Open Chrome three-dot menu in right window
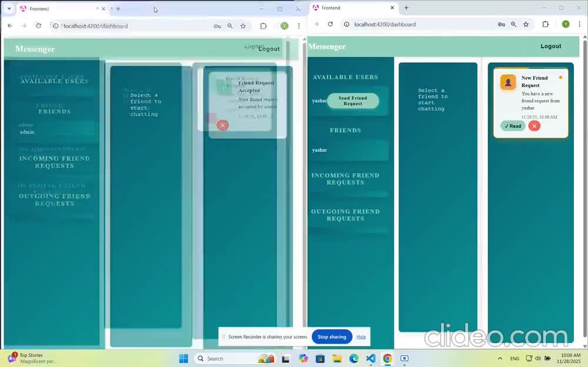This screenshot has width=588, height=367. 579,24
